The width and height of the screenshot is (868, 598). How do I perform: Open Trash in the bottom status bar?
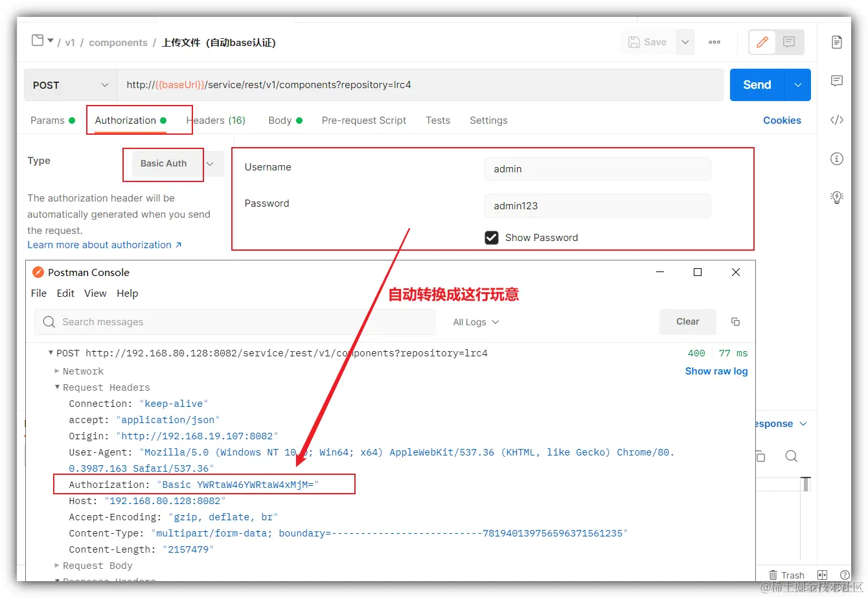coord(786,575)
